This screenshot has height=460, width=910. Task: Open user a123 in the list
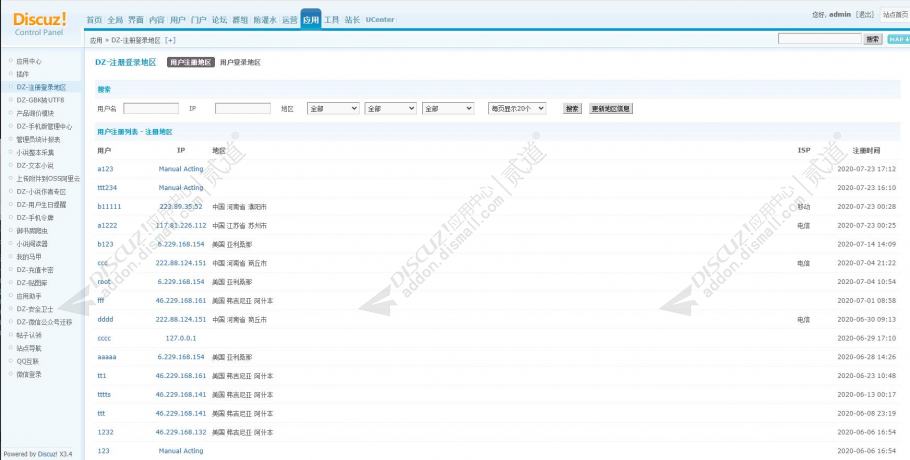tap(105, 169)
